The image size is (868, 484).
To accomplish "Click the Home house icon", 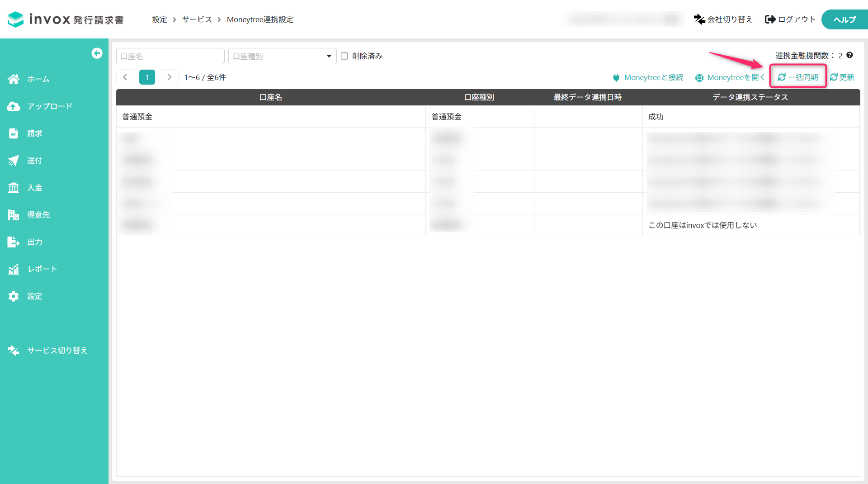I will pyautogui.click(x=14, y=79).
